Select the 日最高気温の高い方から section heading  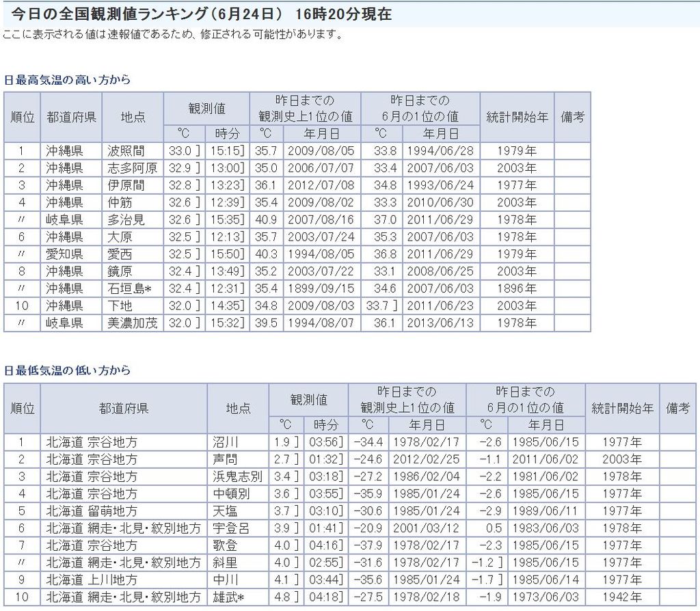67,80
